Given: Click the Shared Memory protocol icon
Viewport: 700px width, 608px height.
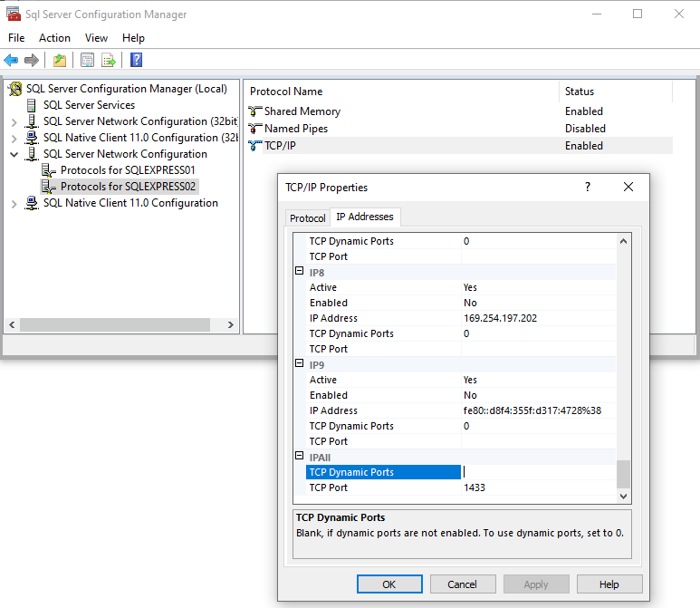Looking at the screenshot, I should 254,111.
